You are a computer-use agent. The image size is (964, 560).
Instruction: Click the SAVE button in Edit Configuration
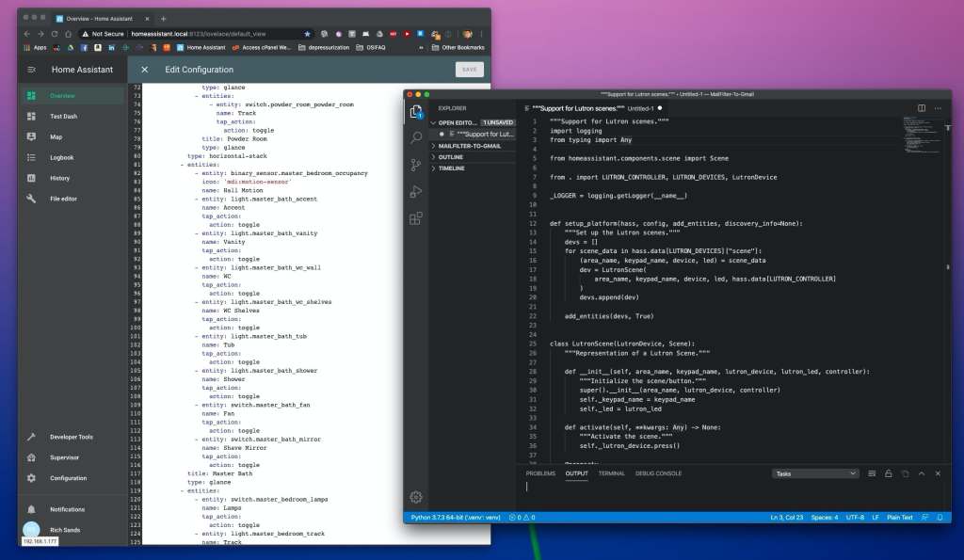coord(469,70)
